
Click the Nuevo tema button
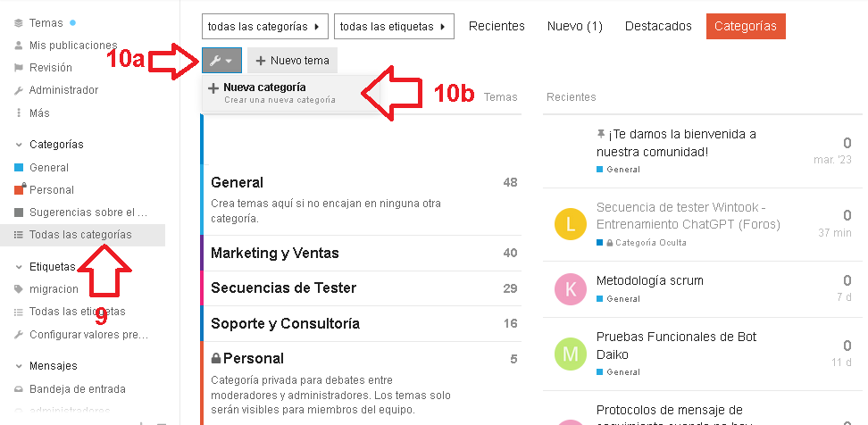click(292, 61)
